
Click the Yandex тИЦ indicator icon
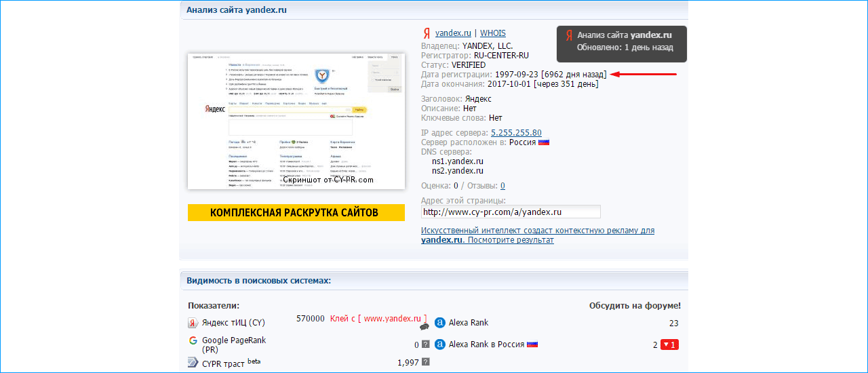point(193,323)
